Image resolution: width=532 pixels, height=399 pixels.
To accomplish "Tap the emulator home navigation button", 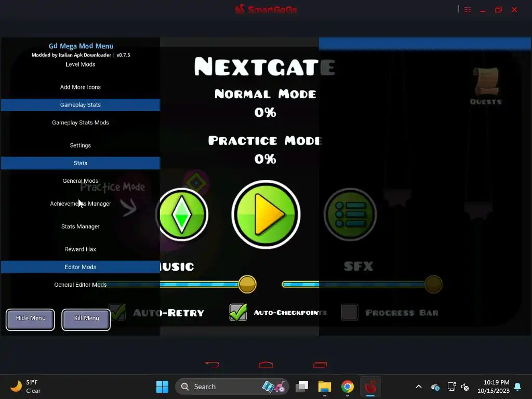I will [x=266, y=365].
